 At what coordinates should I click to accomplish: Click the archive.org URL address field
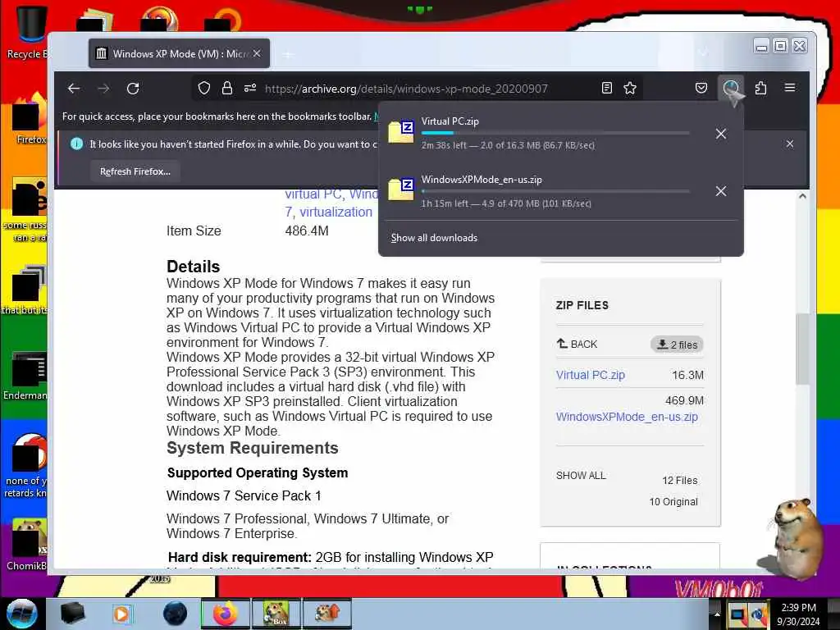point(406,89)
